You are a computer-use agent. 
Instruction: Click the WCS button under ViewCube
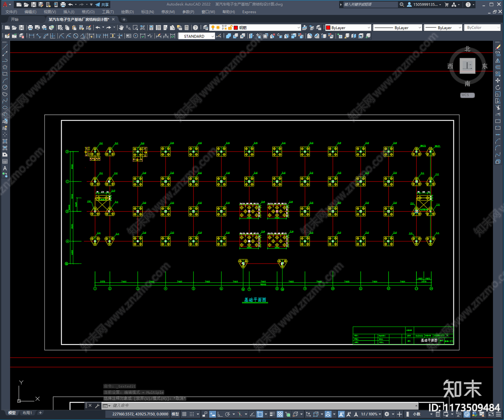pos(467,95)
